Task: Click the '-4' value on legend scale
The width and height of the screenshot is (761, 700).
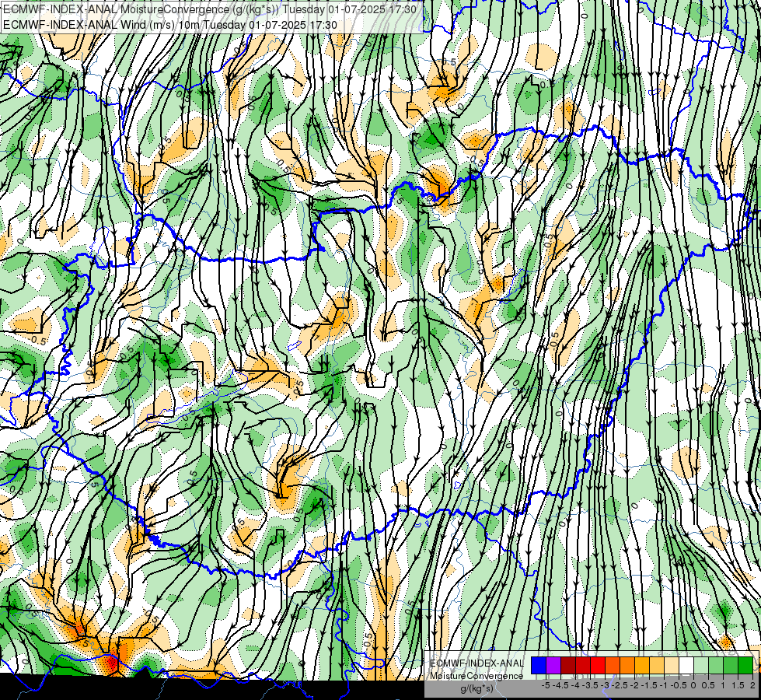Action: 575,685
